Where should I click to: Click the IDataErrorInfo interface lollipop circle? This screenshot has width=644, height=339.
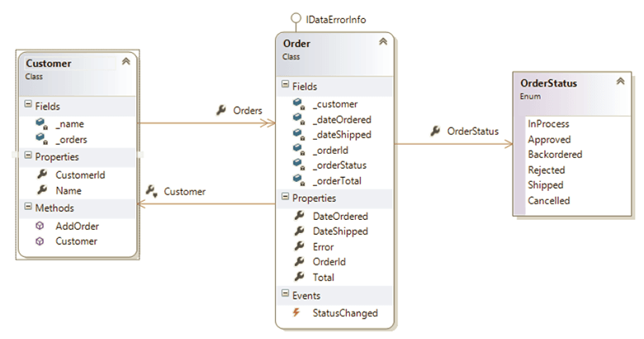click(x=296, y=18)
